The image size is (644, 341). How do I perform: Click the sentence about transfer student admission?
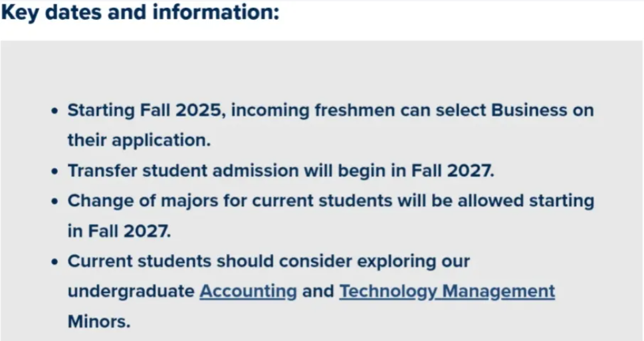click(281, 170)
